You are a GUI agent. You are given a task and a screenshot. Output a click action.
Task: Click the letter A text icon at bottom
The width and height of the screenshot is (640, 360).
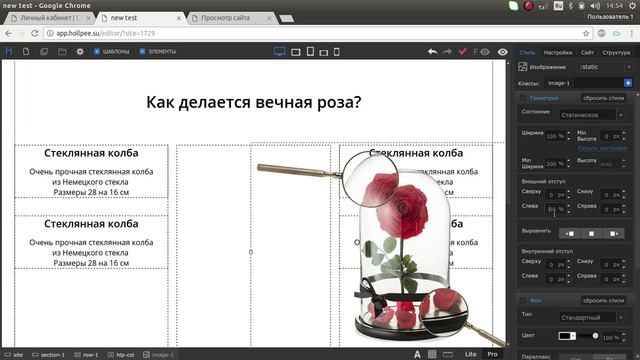pos(417,354)
